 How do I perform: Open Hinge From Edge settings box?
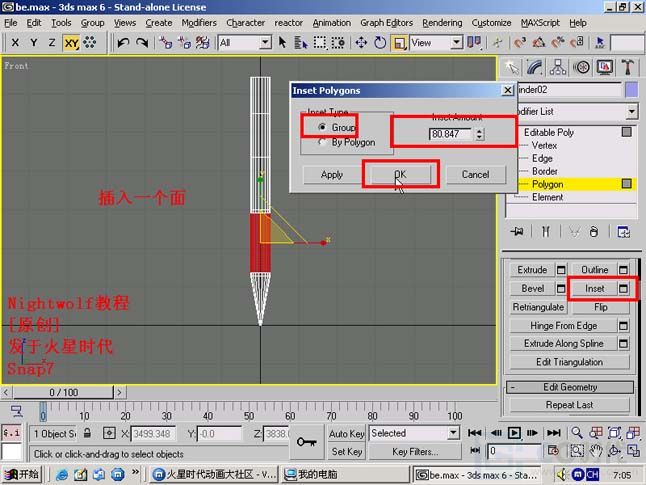623,326
